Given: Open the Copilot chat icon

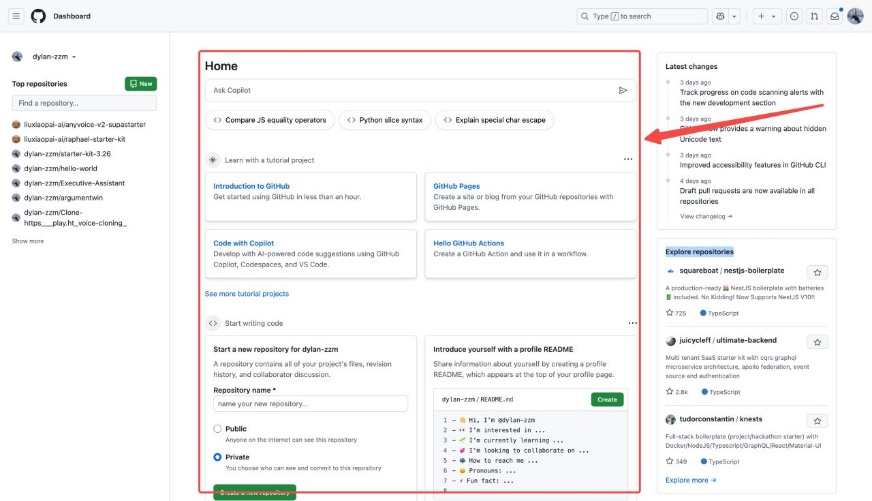Looking at the screenshot, I should [x=720, y=16].
